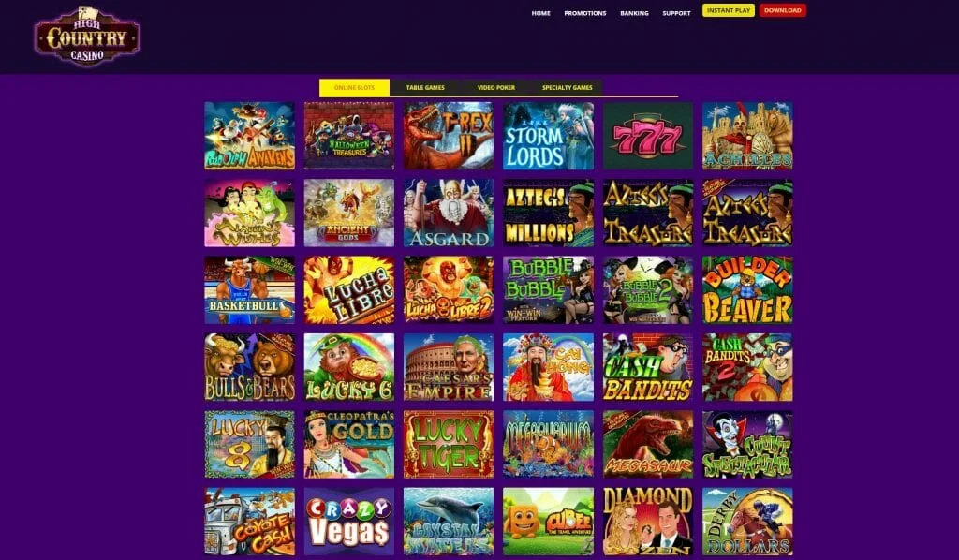Switch to the Video Poker tab
959x560 pixels.
[x=496, y=87]
